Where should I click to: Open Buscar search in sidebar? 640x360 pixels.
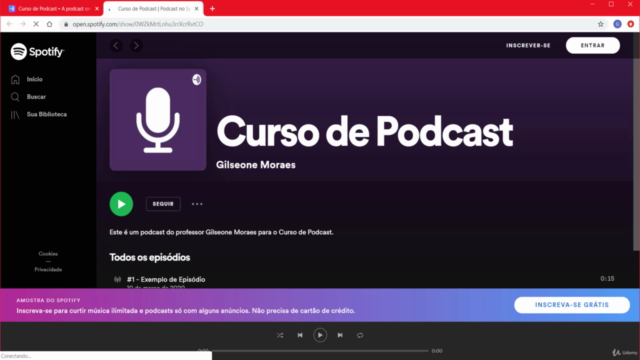(28, 97)
